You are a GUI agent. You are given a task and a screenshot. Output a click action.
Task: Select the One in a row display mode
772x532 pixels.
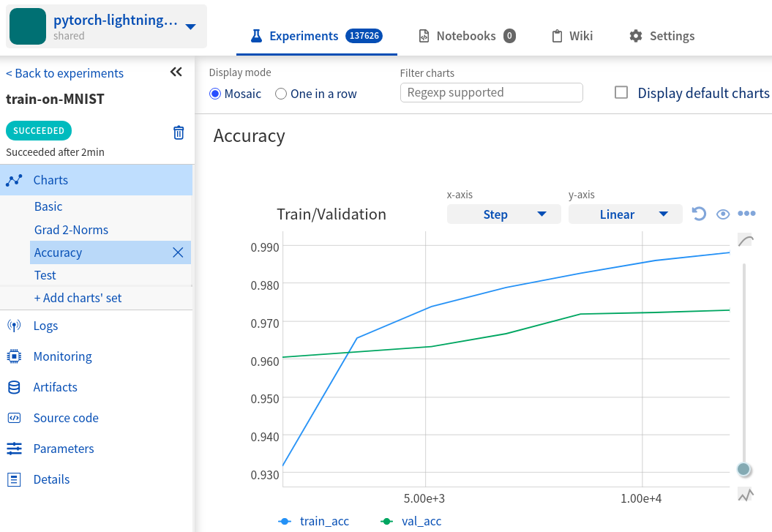[x=280, y=94]
